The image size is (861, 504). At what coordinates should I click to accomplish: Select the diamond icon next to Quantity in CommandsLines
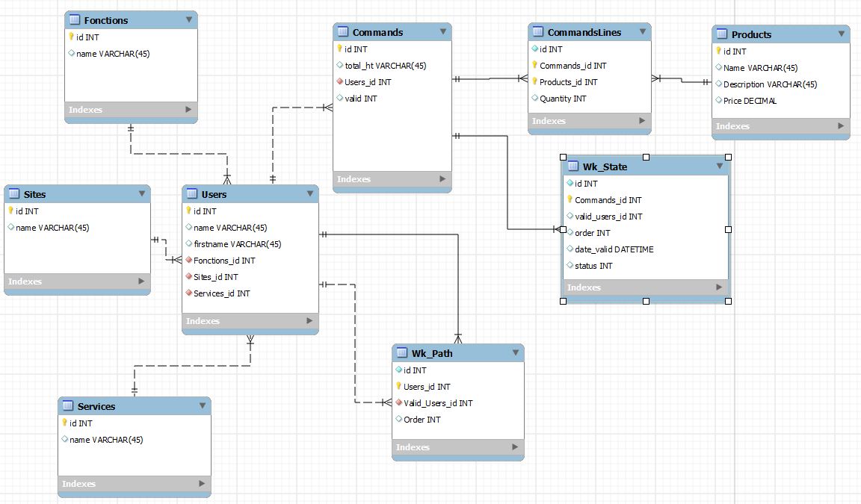pos(534,98)
